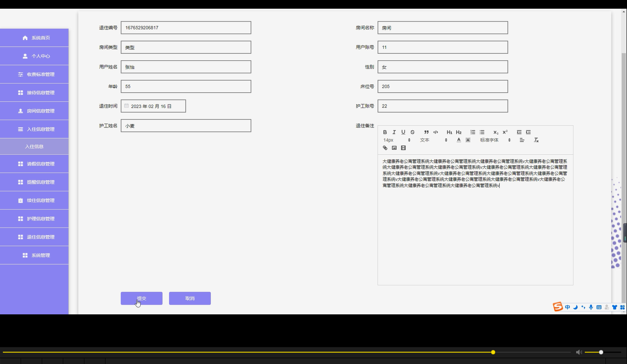The width and height of the screenshot is (627, 364).
Task: Click the 护工姓名 field containing 小麦
Action: (186, 126)
